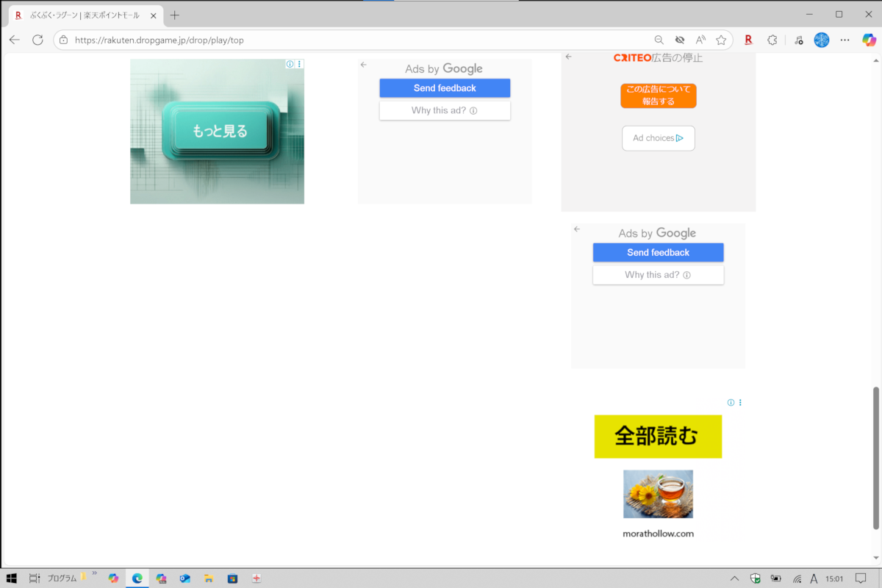The height and width of the screenshot is (588, 882).
Task: Open the Outlook app on the taskbar
Action: coord(184,578)
